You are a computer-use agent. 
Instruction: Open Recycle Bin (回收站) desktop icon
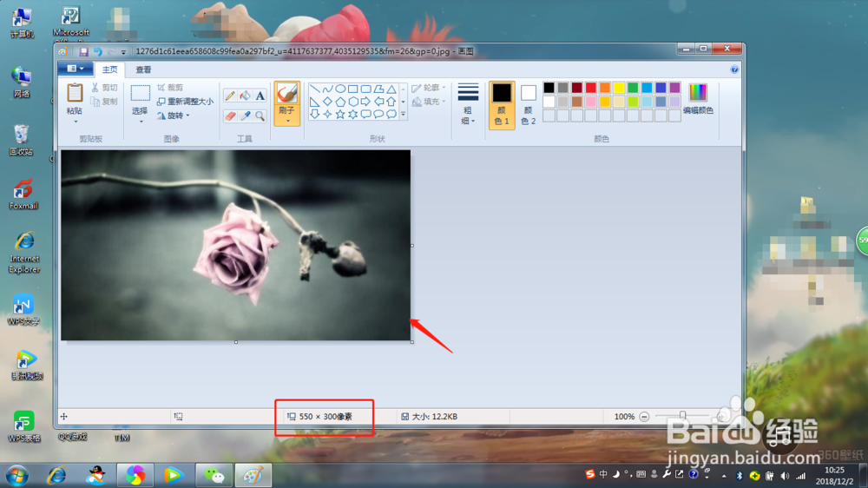coord(21,140)
